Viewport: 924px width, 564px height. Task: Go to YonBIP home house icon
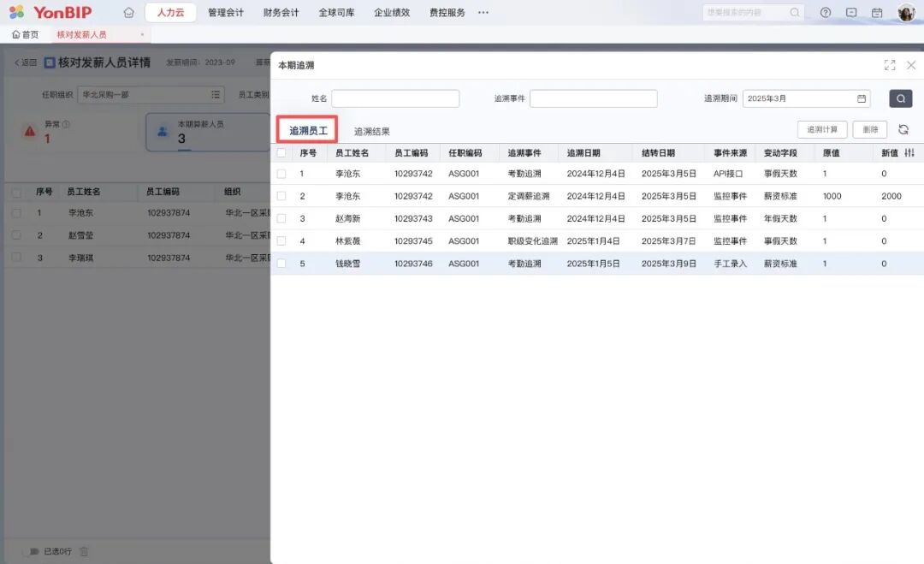128,13
